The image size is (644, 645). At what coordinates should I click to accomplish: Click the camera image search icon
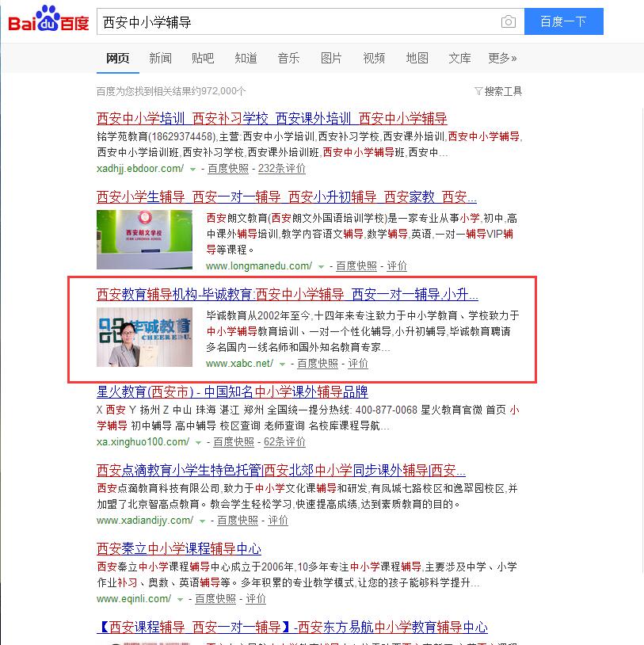click(509, 21)
